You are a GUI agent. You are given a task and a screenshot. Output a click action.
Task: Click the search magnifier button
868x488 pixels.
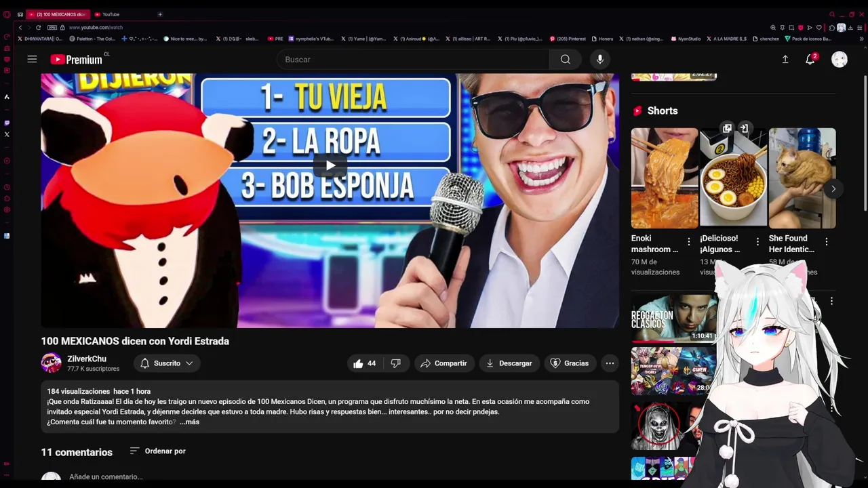pos(565,60)
